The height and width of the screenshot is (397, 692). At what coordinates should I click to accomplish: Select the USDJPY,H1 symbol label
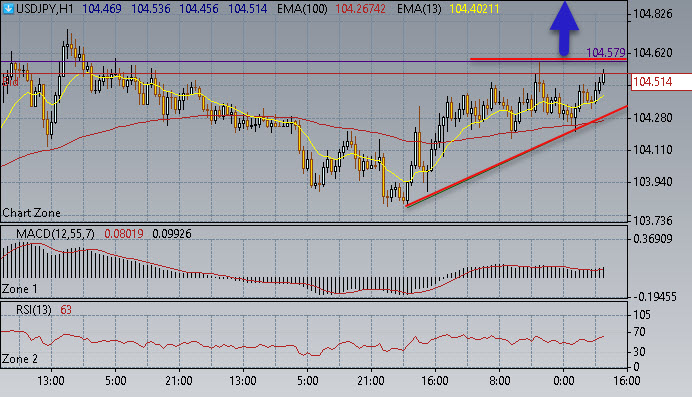pos(45,9)
